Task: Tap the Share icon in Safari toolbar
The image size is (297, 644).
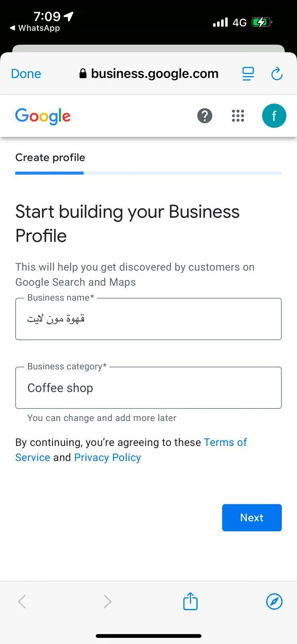Action: [x=190, y=601]
